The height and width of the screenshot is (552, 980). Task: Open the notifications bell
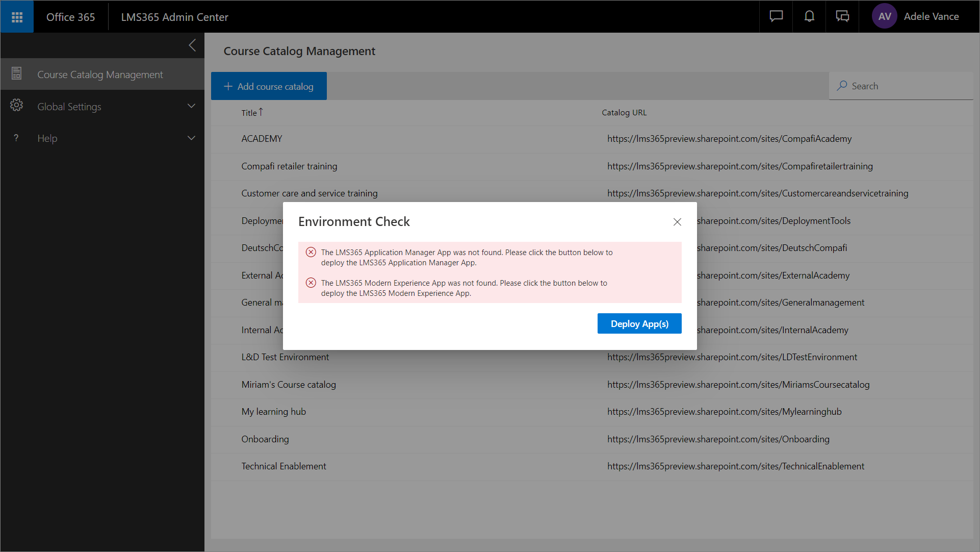(x=809, y=16)
